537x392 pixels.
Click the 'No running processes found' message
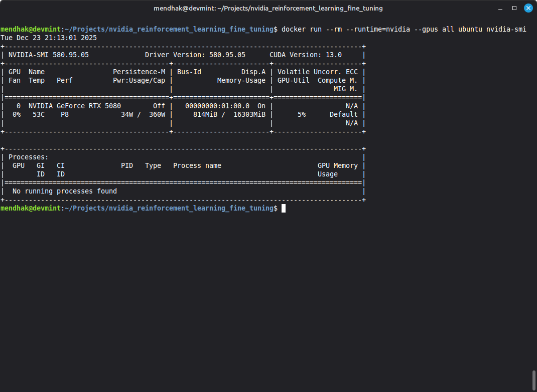click(65, 191)
